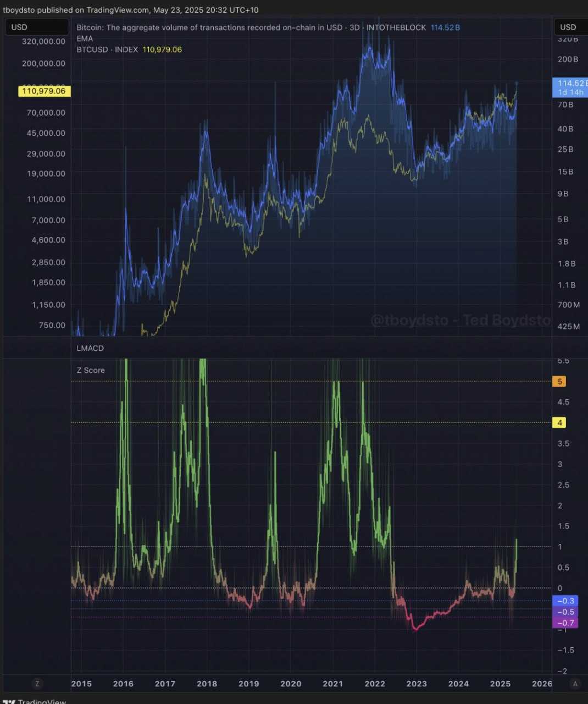Click the indigo -0.5 level label
Screen dimensions: 588x704
click(565, 612)
